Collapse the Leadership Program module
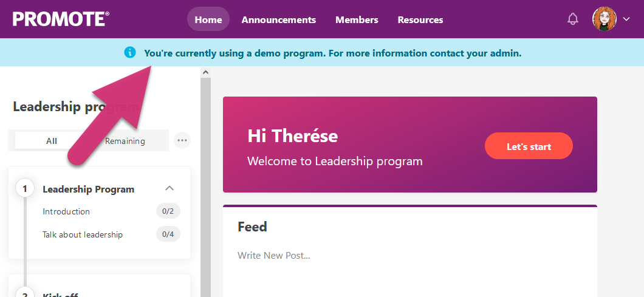644x297 pixels. click(170, 188)
